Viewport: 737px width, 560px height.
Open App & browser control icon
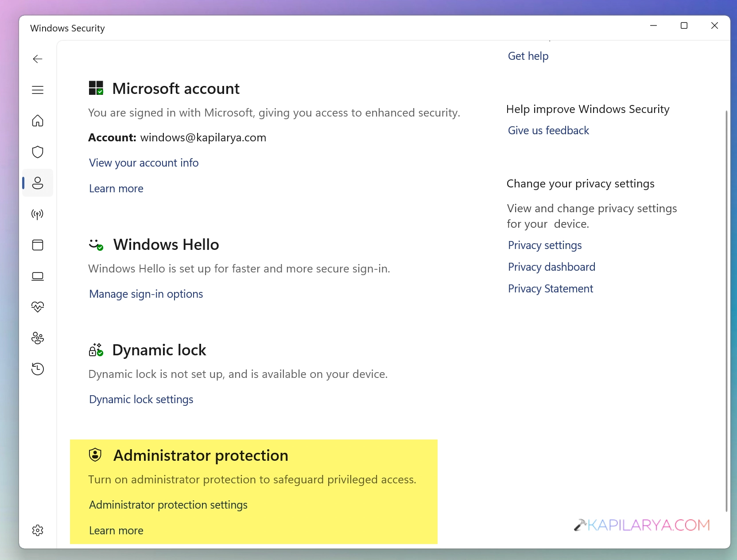point(38,245)
